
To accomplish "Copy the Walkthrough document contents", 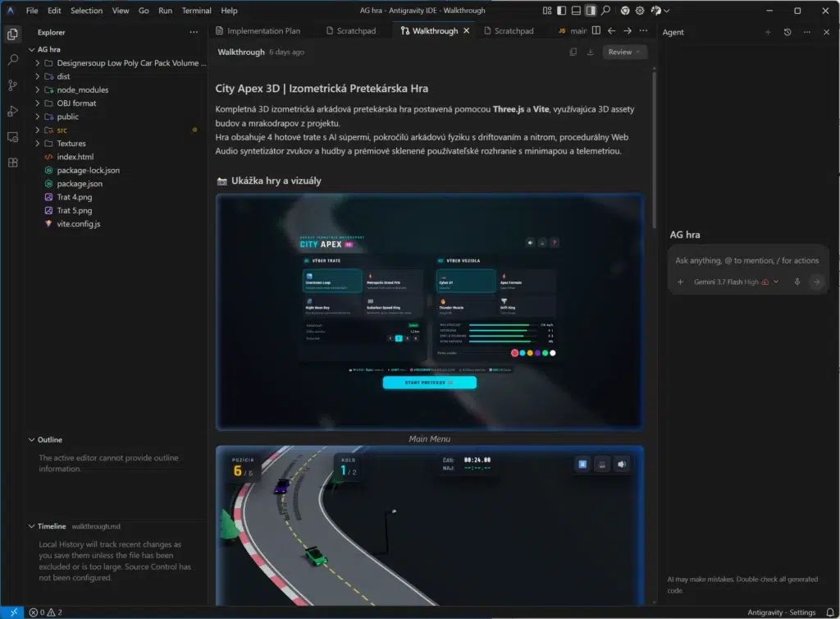I will 573,52.
